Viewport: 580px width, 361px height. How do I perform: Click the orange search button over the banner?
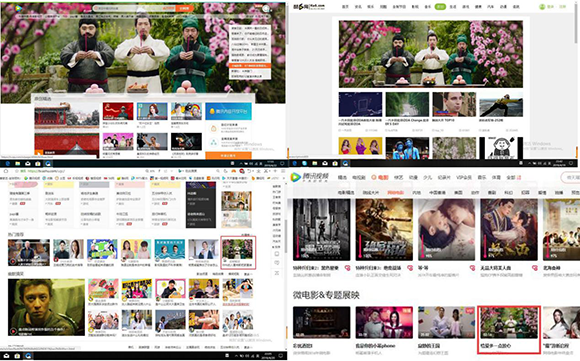tap(184, 8)
